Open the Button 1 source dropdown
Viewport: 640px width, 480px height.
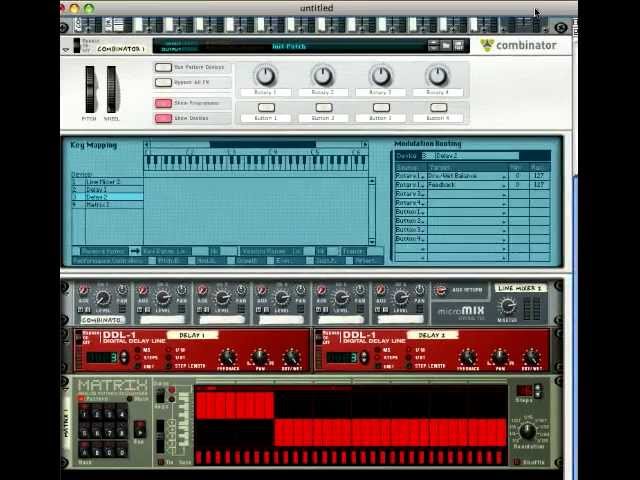pyautogui.click(x=410, y=212)
